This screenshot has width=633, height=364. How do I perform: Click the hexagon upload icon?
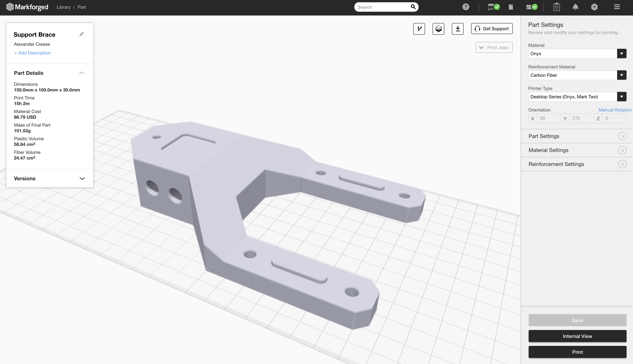(x=594, y=7)
